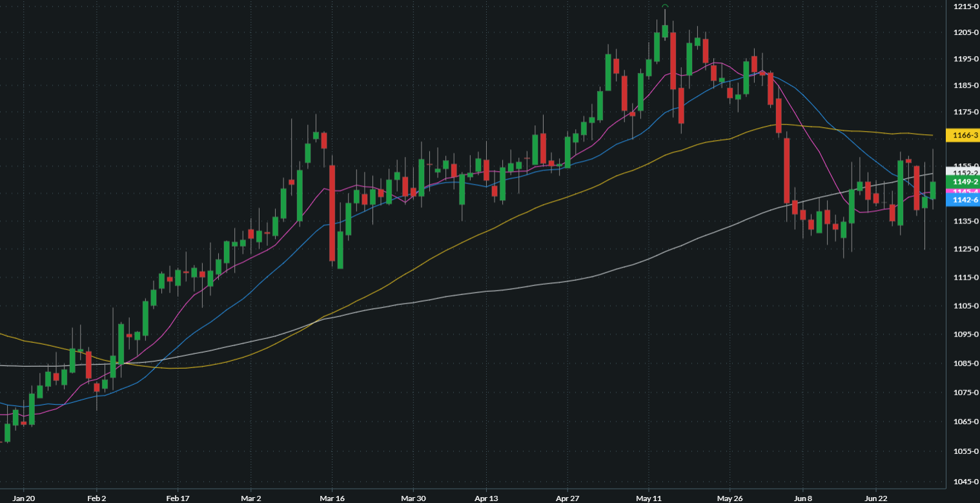
Task: Select the Mar 16 date label
Action: (331, 498)
